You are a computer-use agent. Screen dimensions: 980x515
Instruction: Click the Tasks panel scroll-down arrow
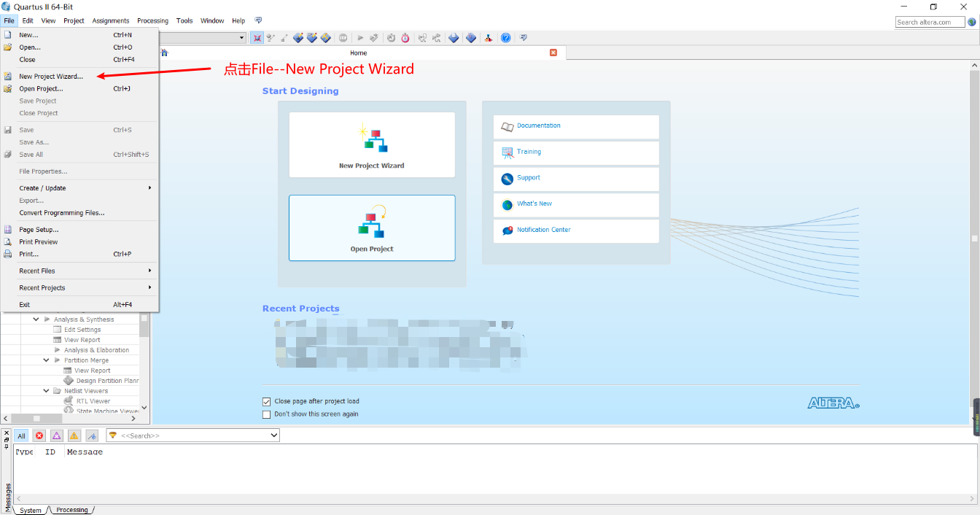pos(144,408)
